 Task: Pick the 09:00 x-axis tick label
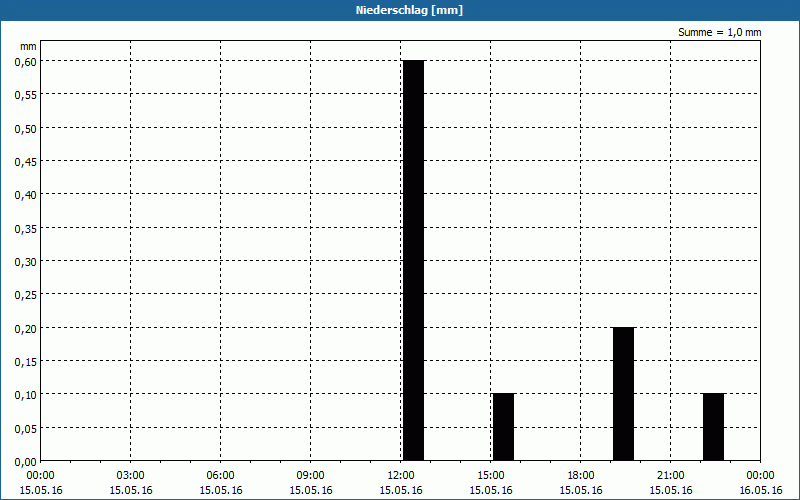click(x=311, y=475)
